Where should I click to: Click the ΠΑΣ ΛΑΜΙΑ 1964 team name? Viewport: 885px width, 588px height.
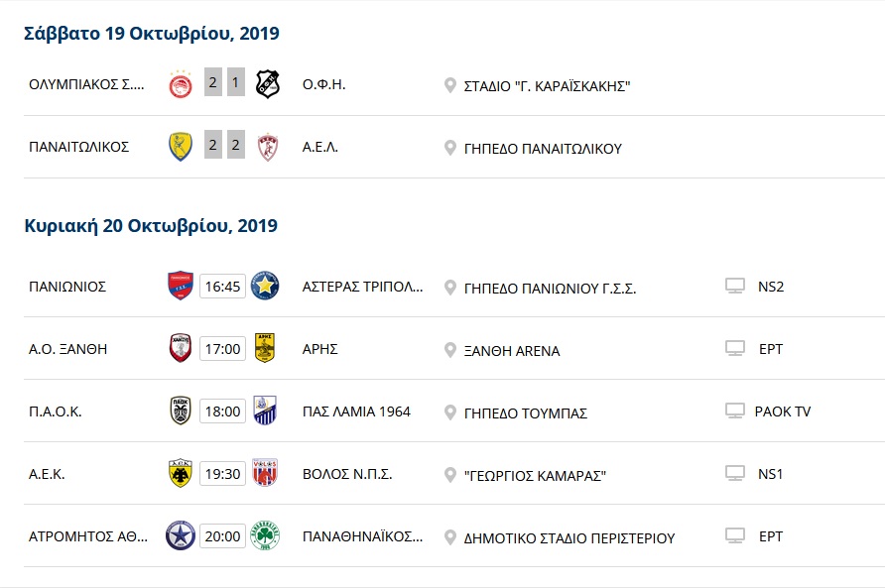point(356,412)
